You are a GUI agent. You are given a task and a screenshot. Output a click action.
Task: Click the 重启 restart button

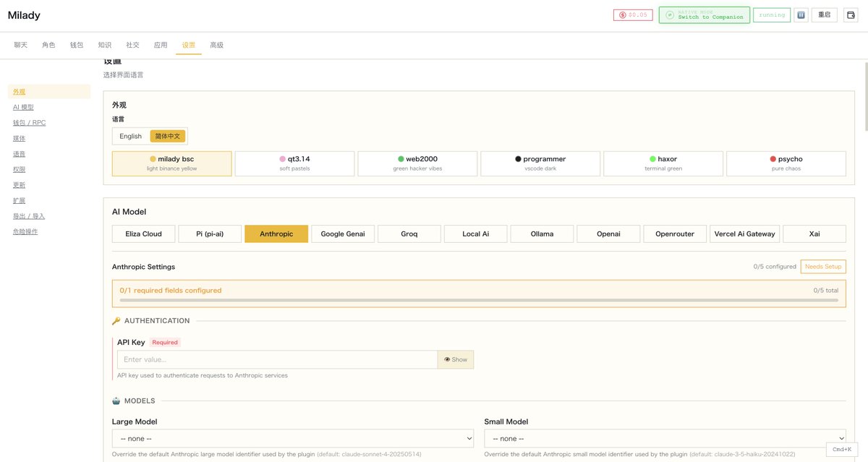pos(825,14)
